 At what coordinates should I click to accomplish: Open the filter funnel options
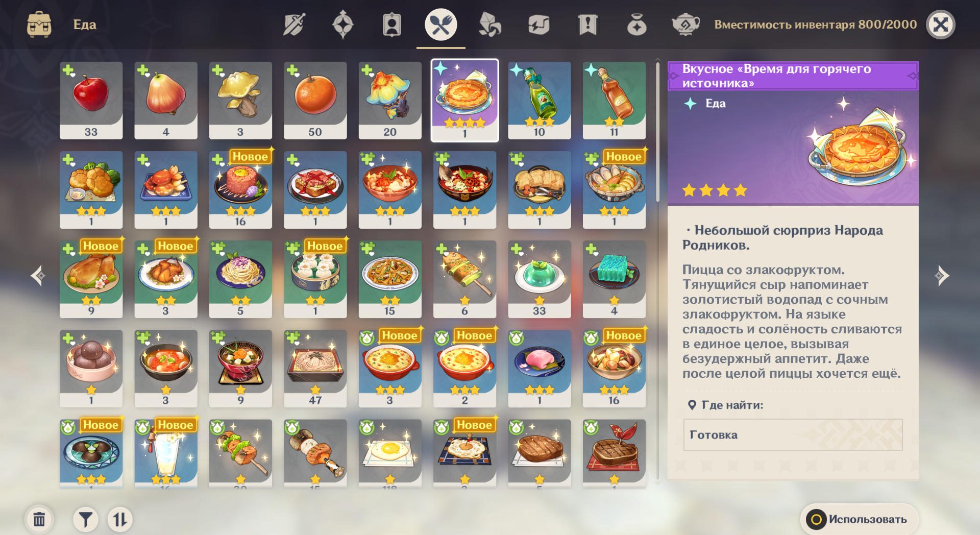pos(86,520)
